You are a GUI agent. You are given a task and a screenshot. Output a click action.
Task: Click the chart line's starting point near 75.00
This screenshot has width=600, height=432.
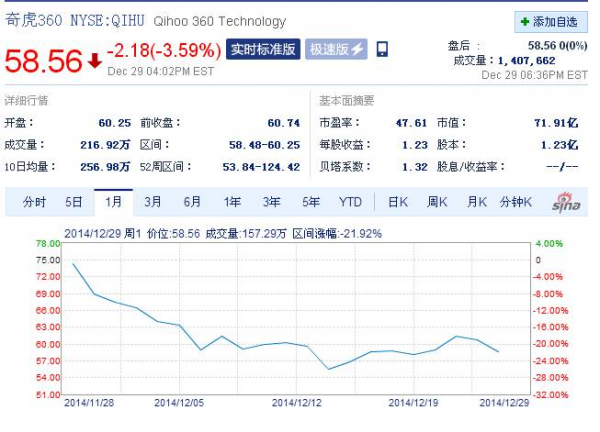tap(73, 264)
